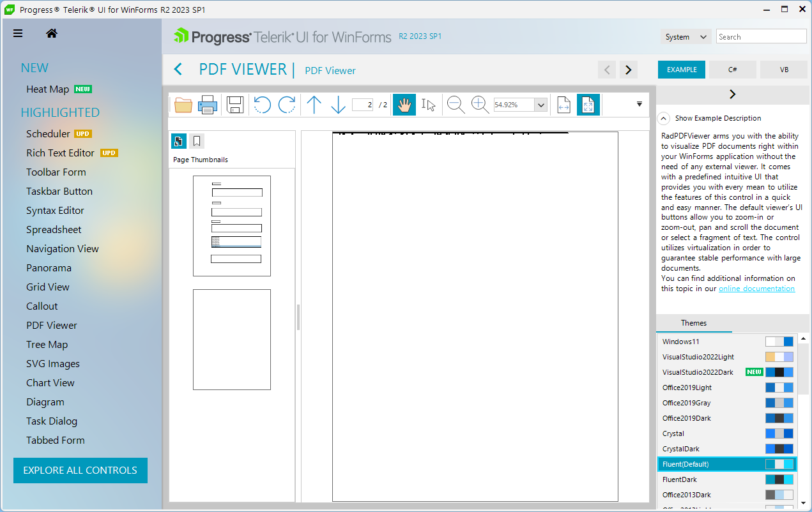Switch to the C# code tab

pyautogui.click(x=733, y=70)
